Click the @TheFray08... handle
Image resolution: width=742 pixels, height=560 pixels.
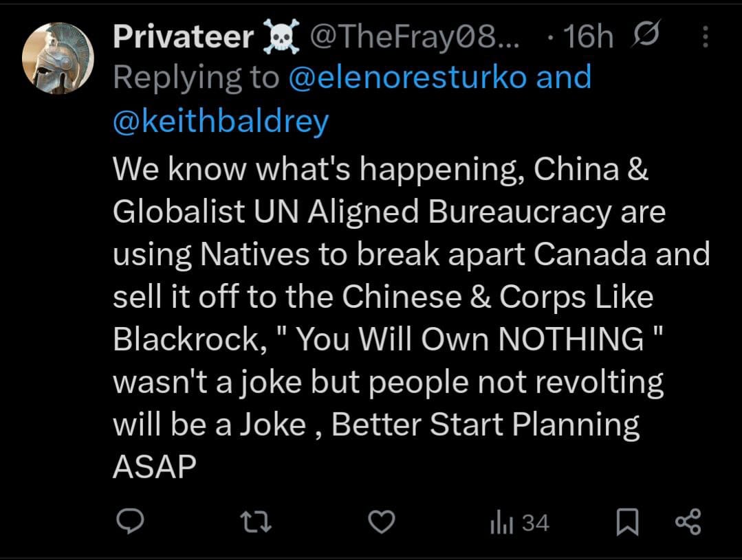[x=415, y=36]
